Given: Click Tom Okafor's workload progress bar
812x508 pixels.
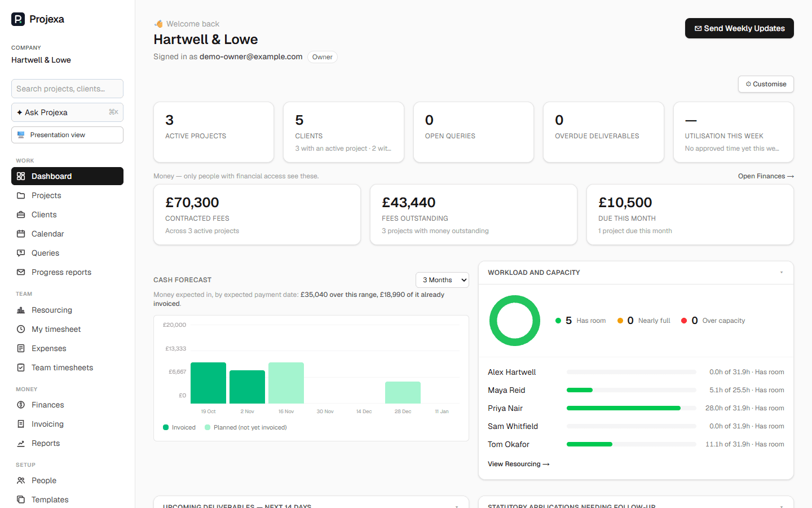Looking at the screenshot, I should pos(632,444).
